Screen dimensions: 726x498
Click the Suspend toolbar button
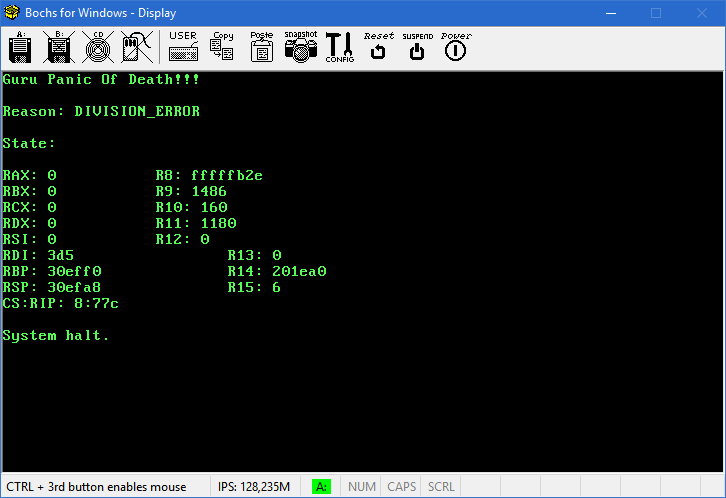(417, 46)
